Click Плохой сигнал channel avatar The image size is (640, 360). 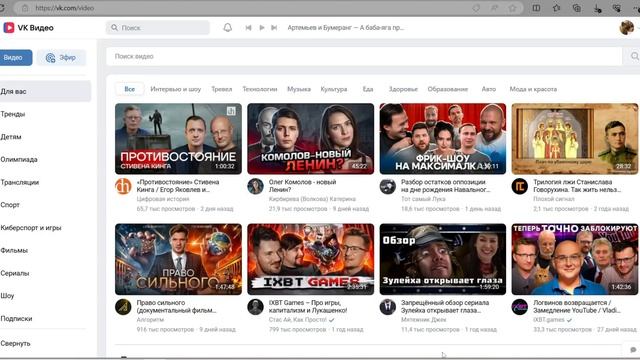(520, 187)
